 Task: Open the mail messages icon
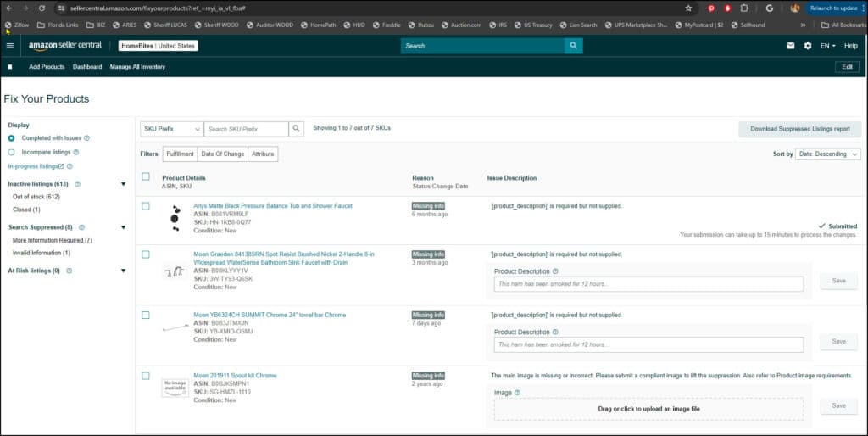pyautogui.click(x=790, y=45)
